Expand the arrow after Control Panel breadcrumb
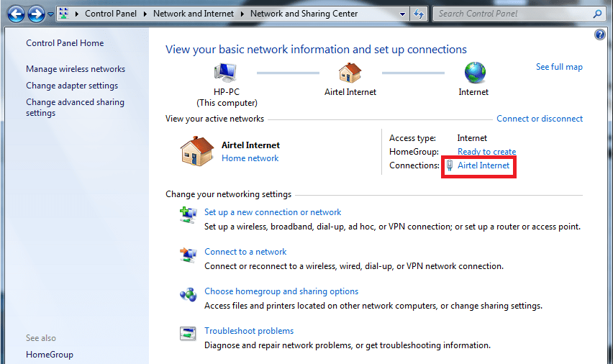The height and width of the screenshot is (364, 613). (145, 14)
